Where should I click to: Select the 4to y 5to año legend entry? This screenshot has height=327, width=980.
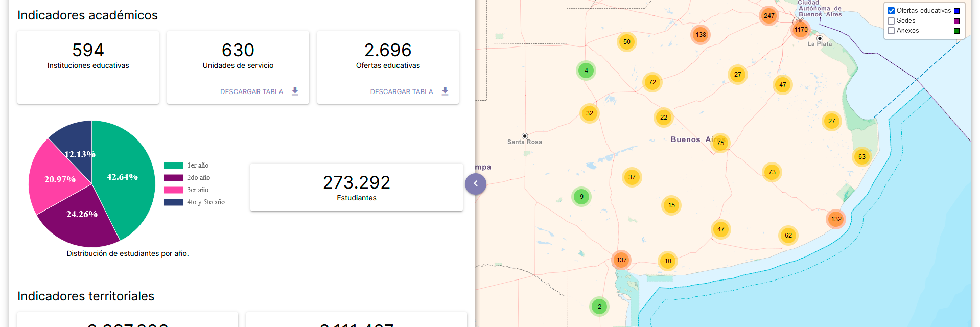point(205,202)
